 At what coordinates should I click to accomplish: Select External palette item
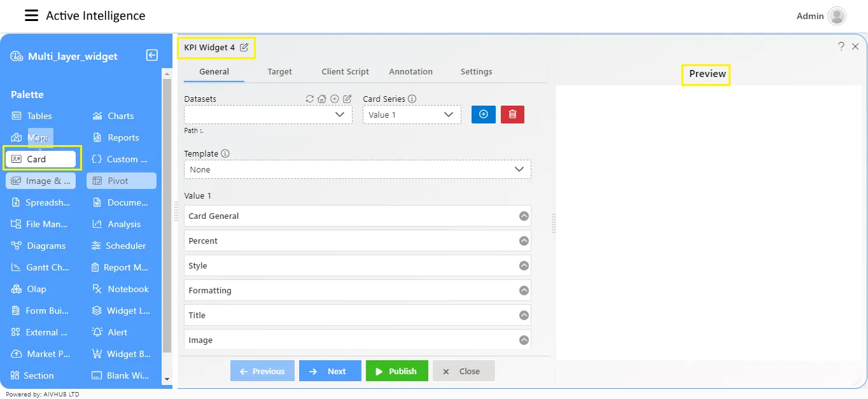[39, 332]
